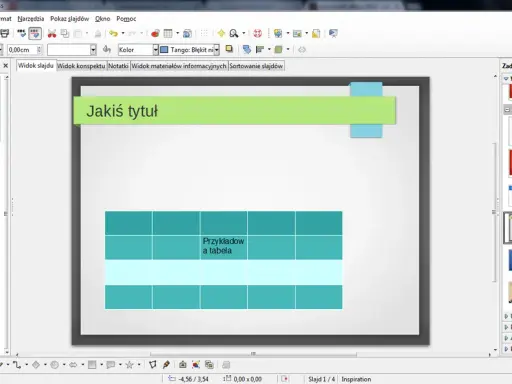Click the Inspiration template name in status bar
Image resolution: width=512 pixels, height=384 pixels.
(x=356, y=379)
